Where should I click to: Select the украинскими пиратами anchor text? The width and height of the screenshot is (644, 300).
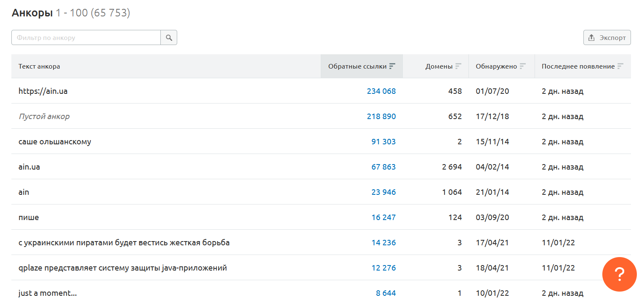coord(124,242)
